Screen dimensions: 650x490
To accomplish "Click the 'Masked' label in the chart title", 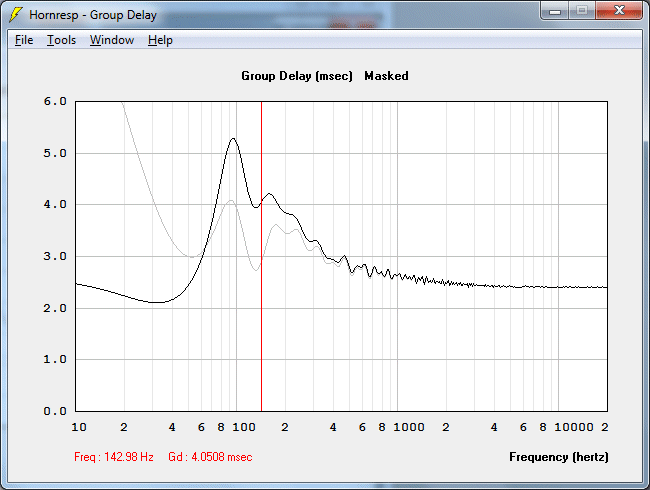I will coord(386,76).
